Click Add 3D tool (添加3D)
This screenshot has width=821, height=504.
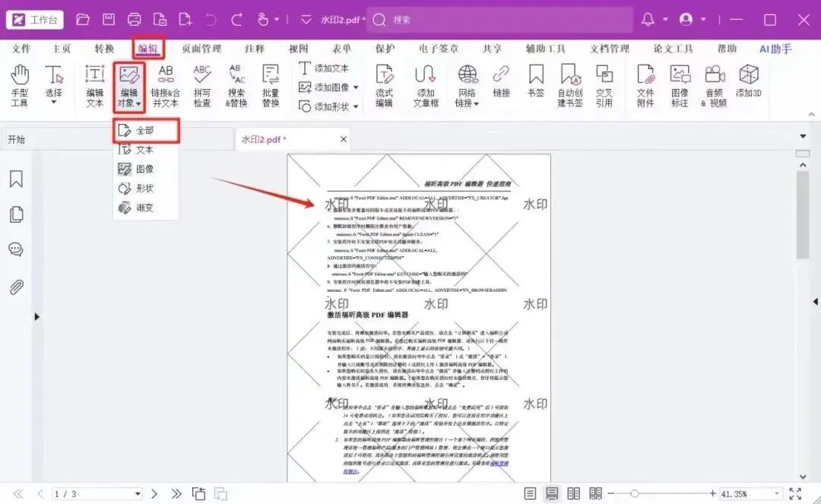click(748, 81)
